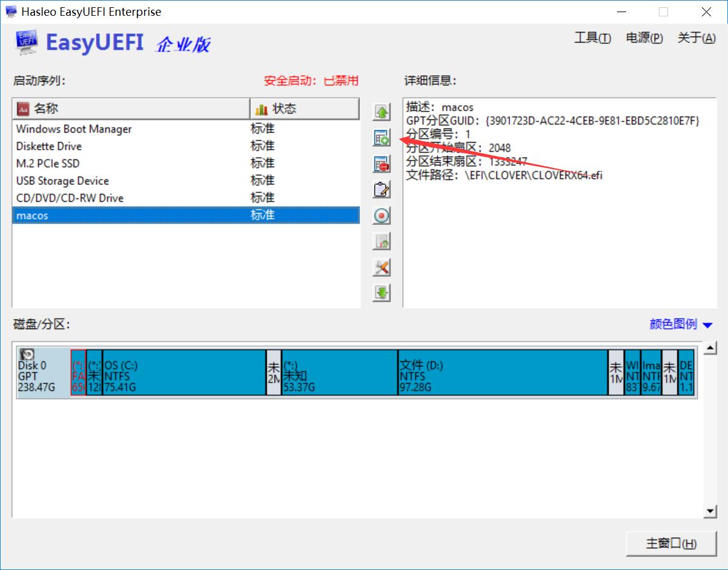Open the 电源(P) menu
The image size is (728, 570).
click(644, 37)
